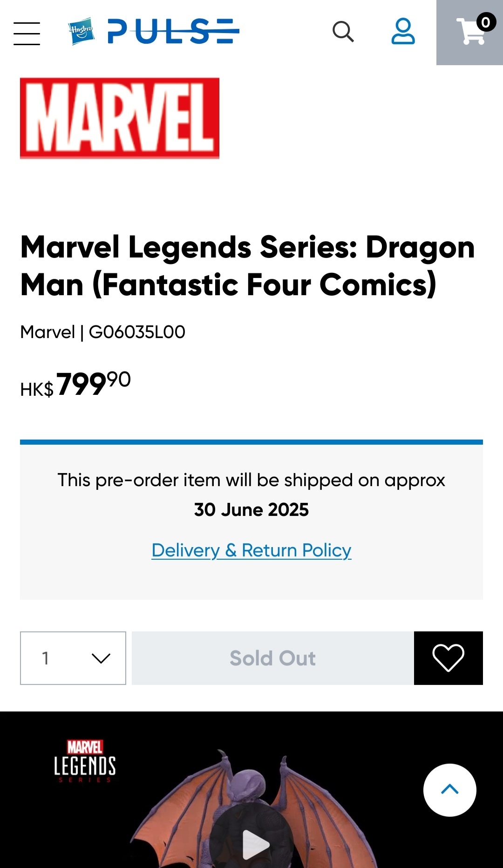Open the search magnifier
The width and height of the screenshot is (503, 868).
(x=343, y=32)
